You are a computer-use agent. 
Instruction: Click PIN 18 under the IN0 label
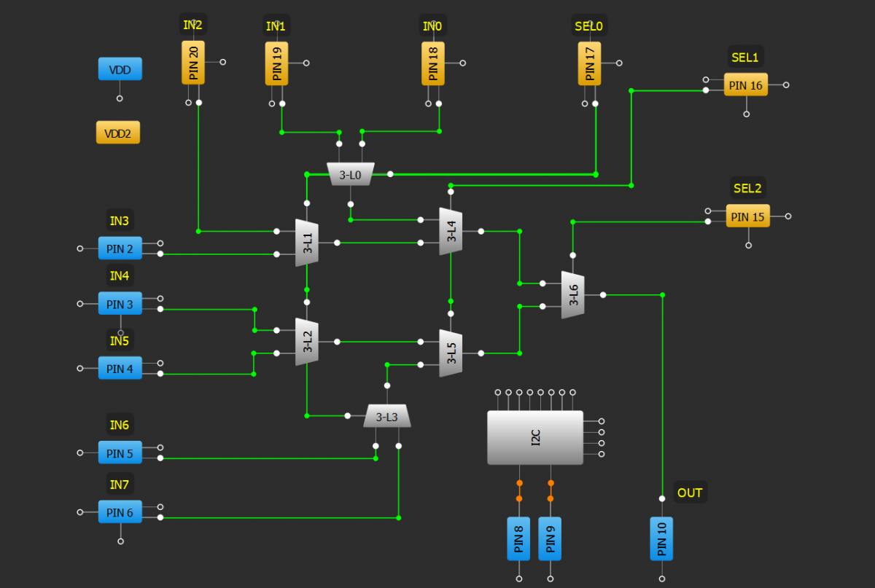tap(433, 63)
